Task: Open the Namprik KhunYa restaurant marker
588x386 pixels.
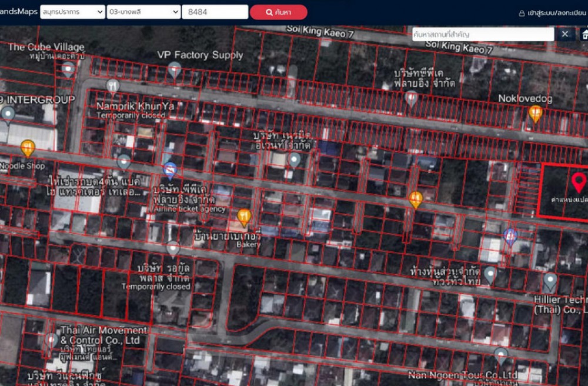Action: click(113, 86)
